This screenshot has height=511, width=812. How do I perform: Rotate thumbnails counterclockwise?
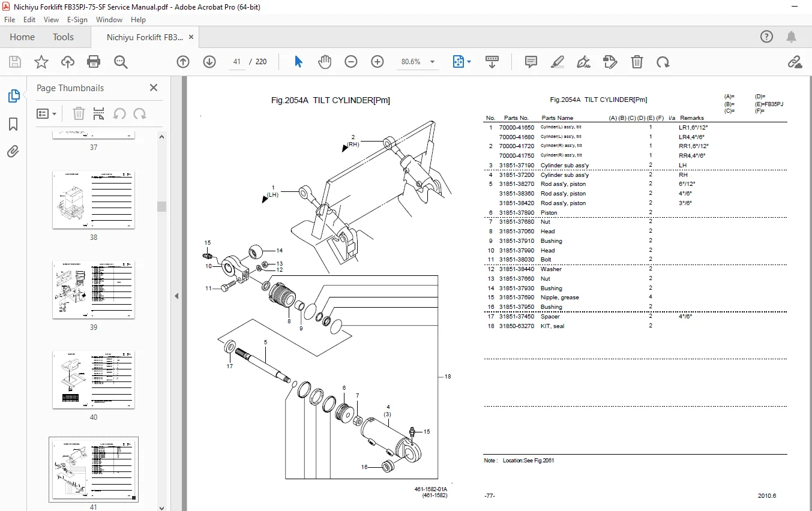pyautogui.click(x=119, y=113)
